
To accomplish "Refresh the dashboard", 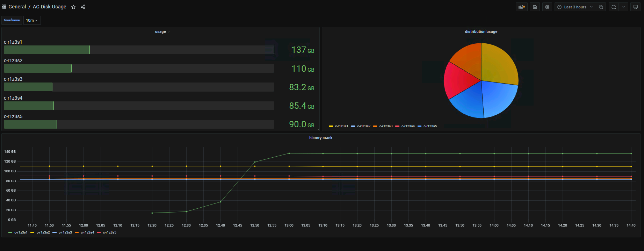I will click(x=614, y=7).
